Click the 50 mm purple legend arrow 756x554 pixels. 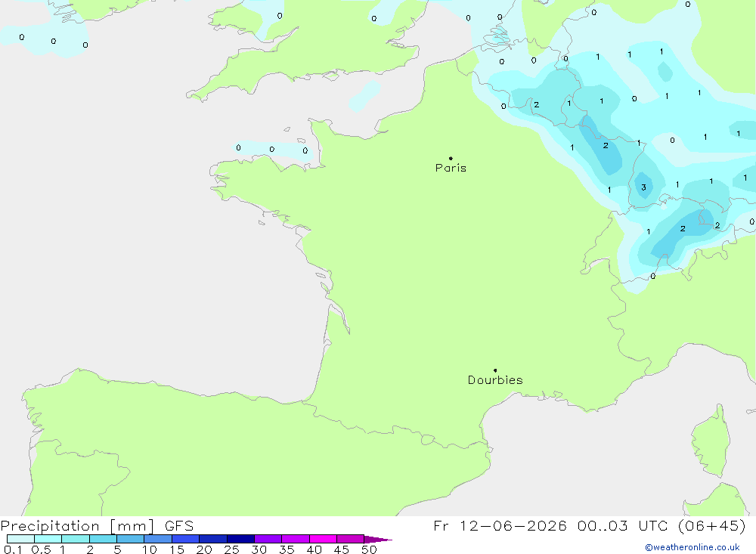coord(378,539)
